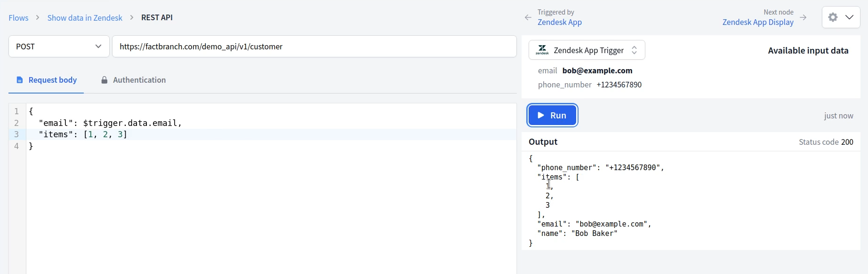The image size is (868, 274).
Task: Click the closing brace on editor line 4
Action: pyautogui.click(x=31, y=146)
